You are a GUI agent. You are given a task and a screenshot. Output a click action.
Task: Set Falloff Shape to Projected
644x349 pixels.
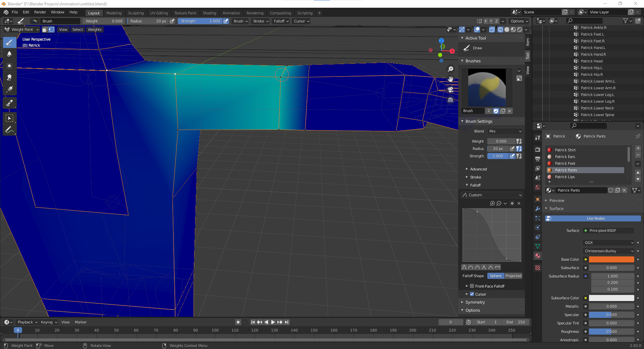click(x=513, y=276)
